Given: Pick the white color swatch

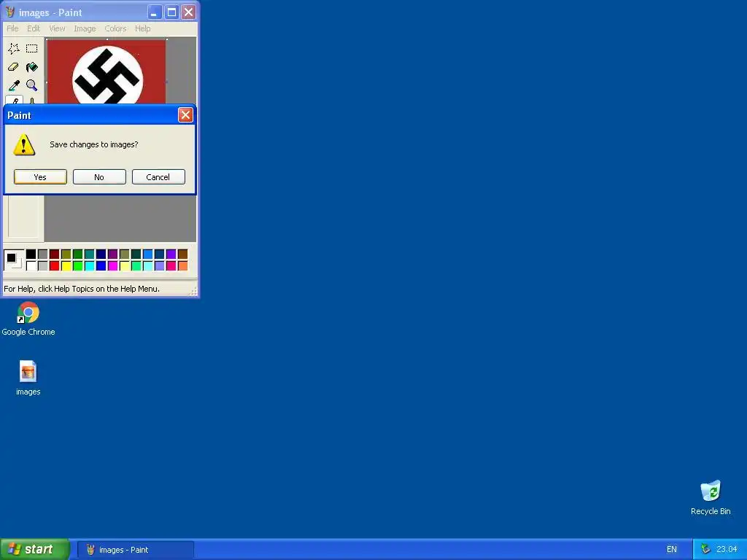Looking at the screenshot, I should [31, 265].
